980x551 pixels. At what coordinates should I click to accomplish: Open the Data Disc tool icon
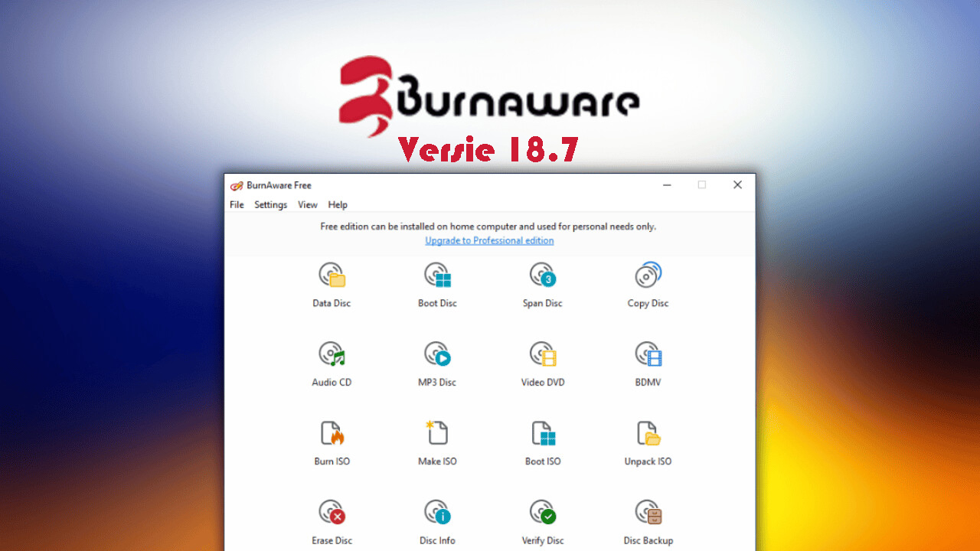tap(332, 275)
